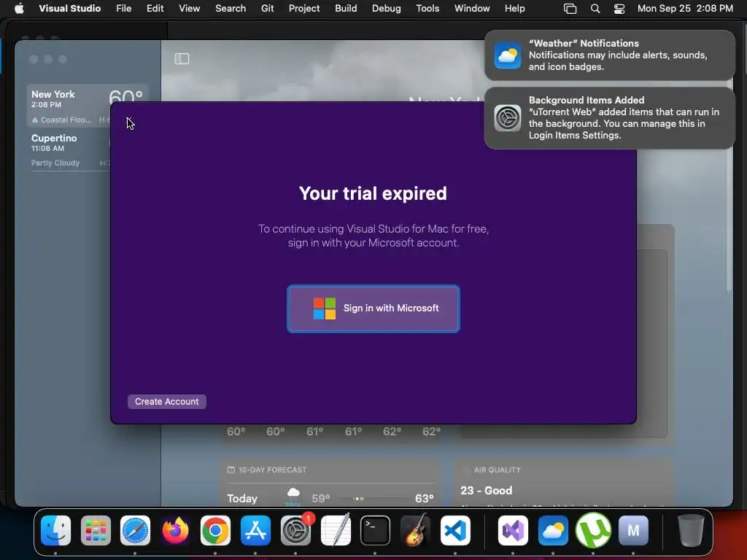747x560 pixels.
Task: Open the Help menu
Action: point(514,8)
